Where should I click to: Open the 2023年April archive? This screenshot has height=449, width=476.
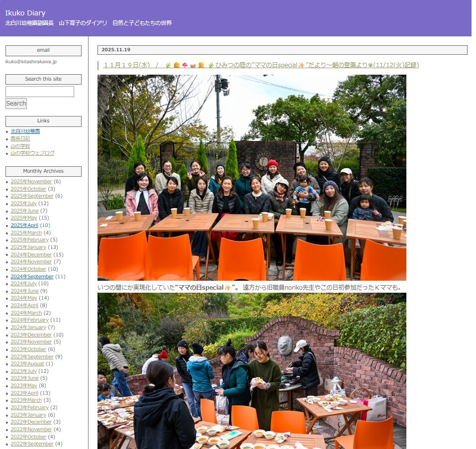pyautogui.click(x=24, y=393)
